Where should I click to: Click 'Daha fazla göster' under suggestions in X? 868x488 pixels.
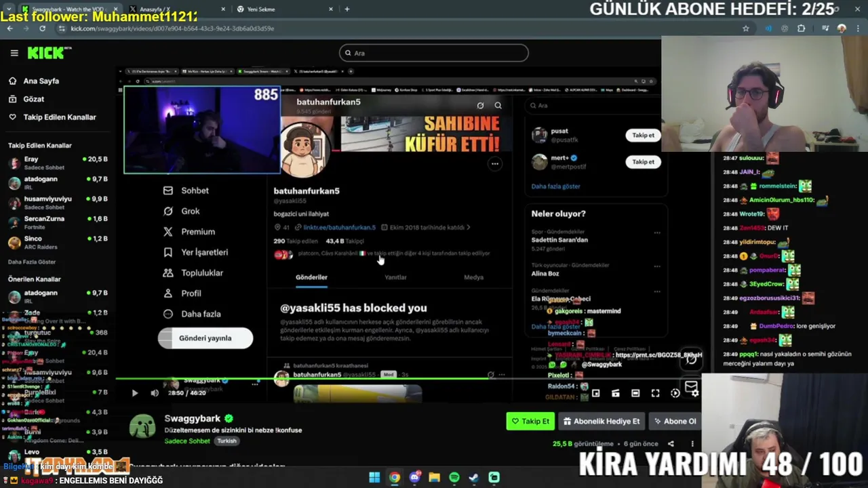point(555,186)
